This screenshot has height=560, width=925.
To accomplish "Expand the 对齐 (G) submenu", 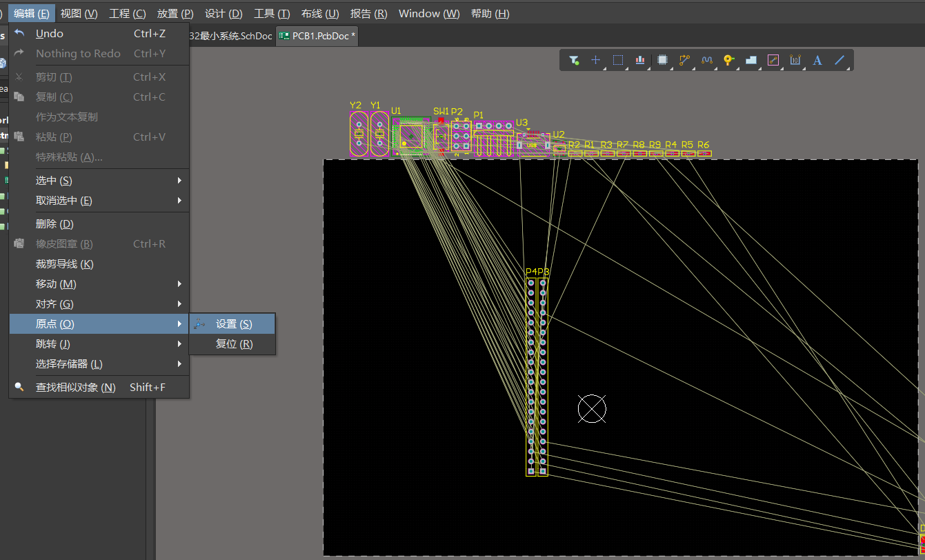I will (99, 303).
